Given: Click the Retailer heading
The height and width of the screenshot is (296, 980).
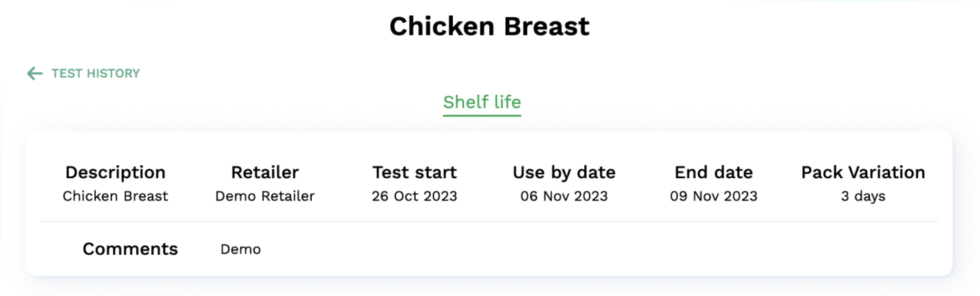Looking at the screenshot, I should [x=265, y=172].
